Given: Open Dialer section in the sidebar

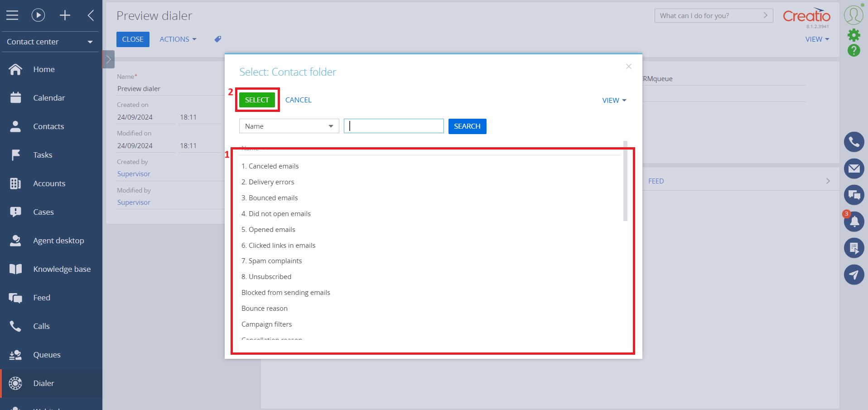Looking at the screenshot, I should (51, 383).
